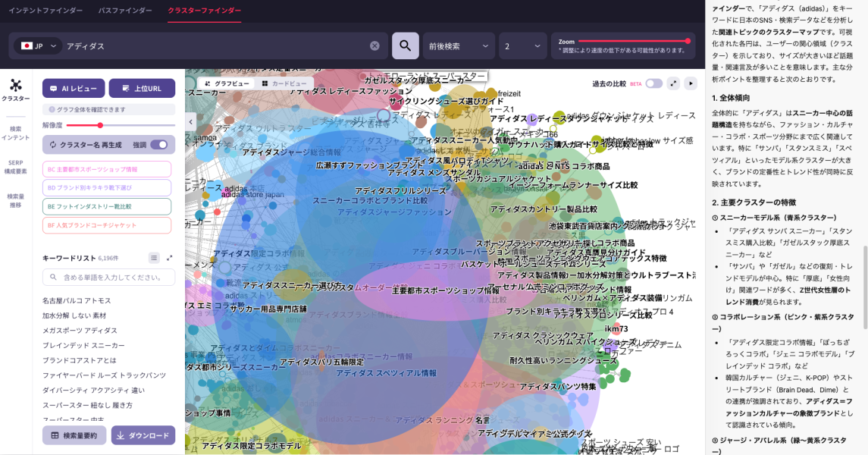Click the magnifying glass search button
868x455 pixels.
405,45
